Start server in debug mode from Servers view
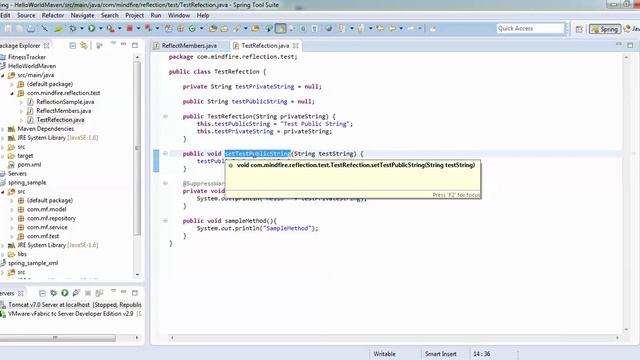This screenshot has width=640, height=360. tap(53, 293)
